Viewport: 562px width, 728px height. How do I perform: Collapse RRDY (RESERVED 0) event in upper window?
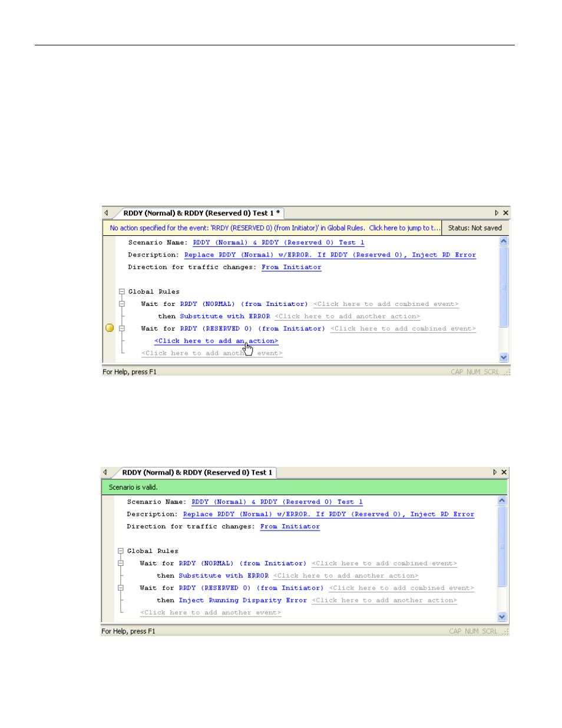click(x=122, y=328)
